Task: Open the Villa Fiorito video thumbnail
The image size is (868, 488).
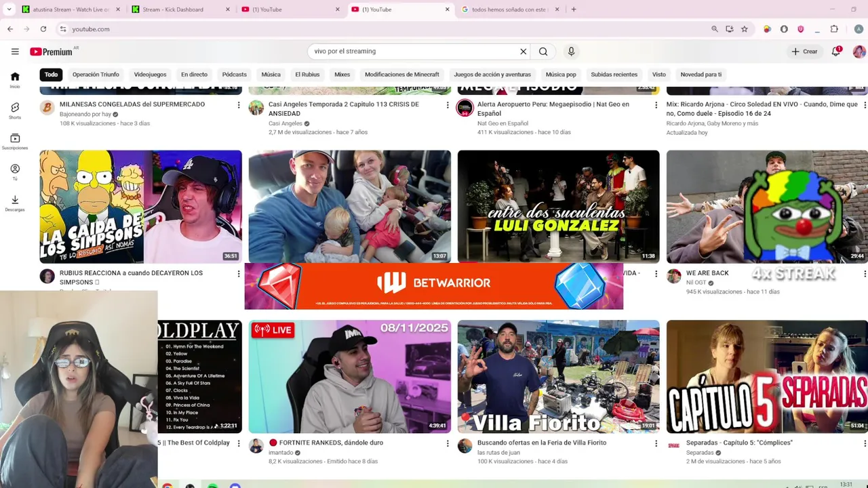Action: 558,376
